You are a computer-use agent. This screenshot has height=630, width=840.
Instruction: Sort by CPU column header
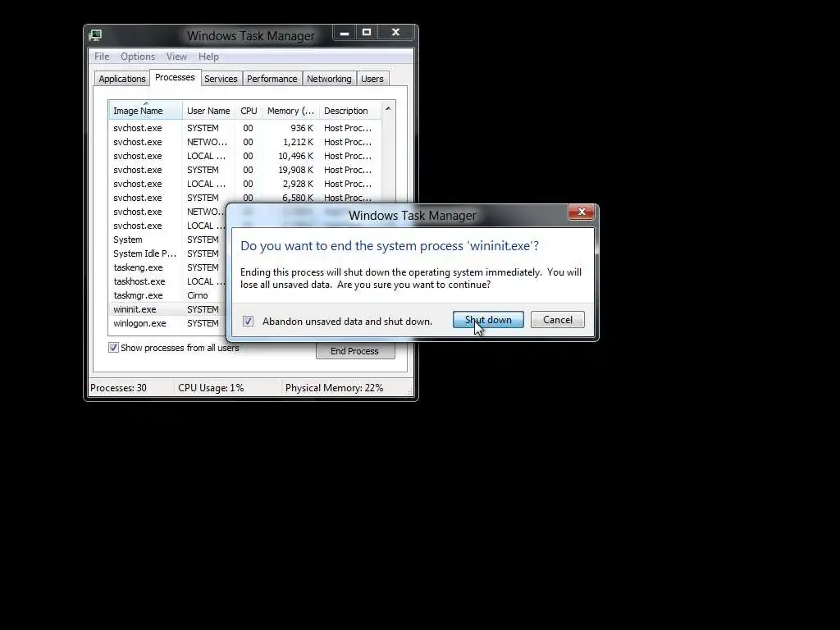(x=249, y=111)
